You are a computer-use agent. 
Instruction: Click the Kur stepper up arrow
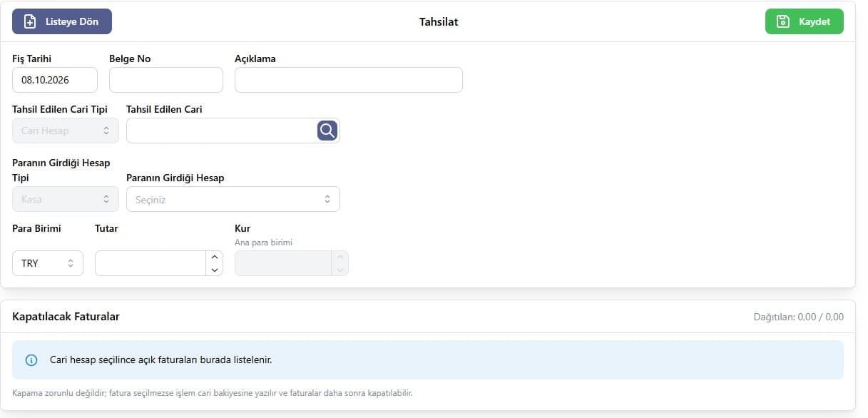(340, 257)
